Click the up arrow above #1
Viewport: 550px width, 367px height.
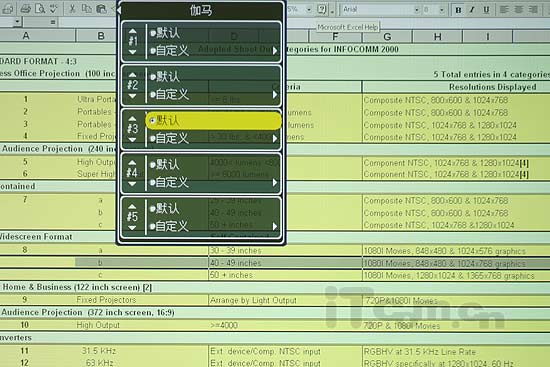pyautogui.click(x=132, y=31)
